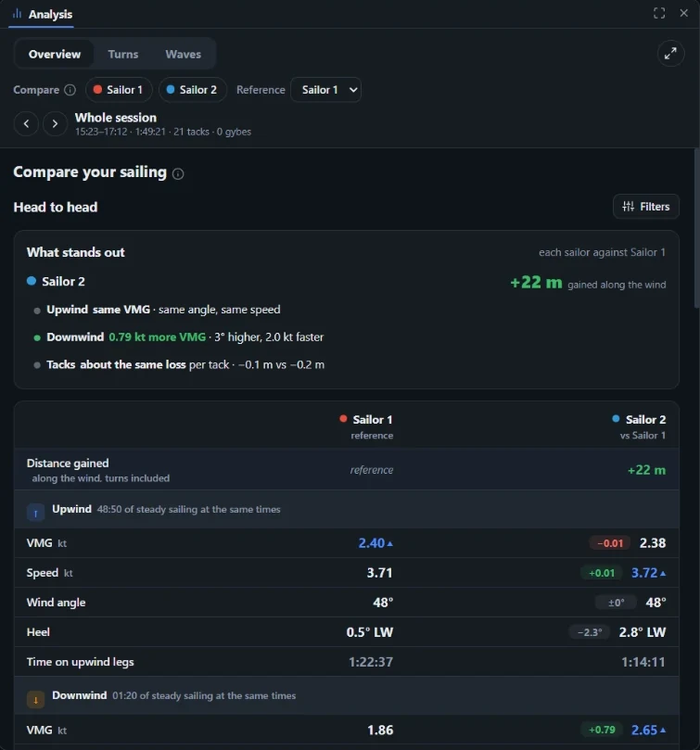Click the Upwind section header

coord(347,509)
